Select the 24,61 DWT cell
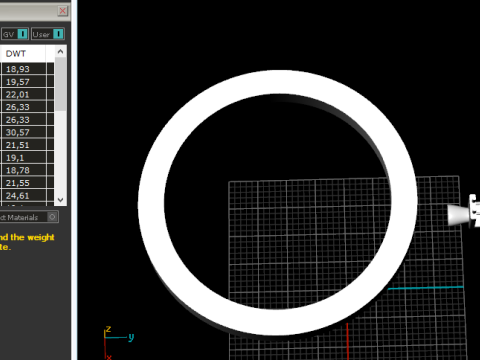 (x=24, y=196)
